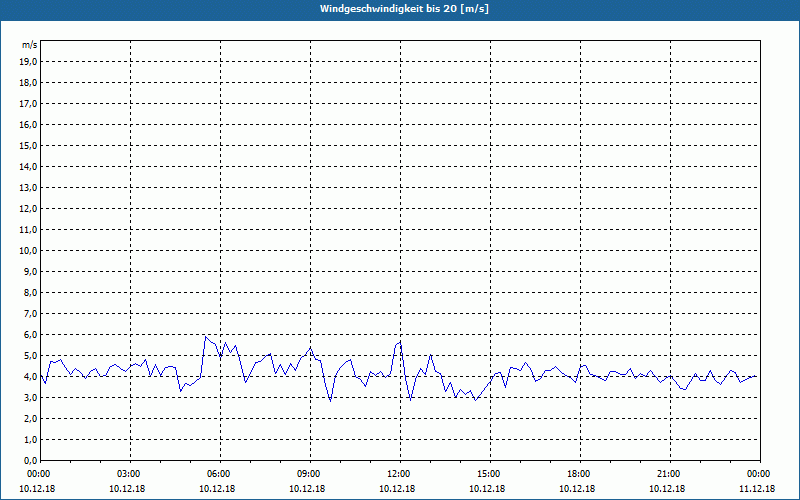Click the '4,0' y-axis label
This screenshot has height=500, width=800.
coord(30,377)
